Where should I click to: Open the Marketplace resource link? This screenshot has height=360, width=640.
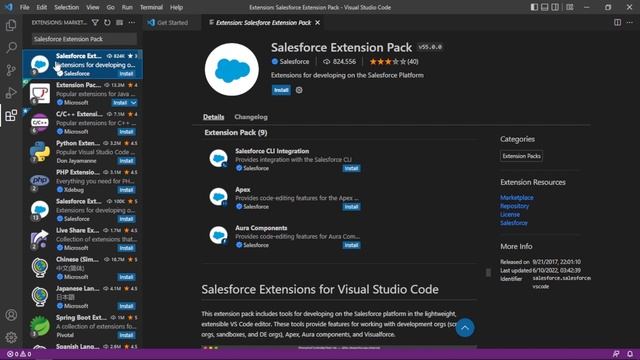pyautogui.click(x=517, y=198)
